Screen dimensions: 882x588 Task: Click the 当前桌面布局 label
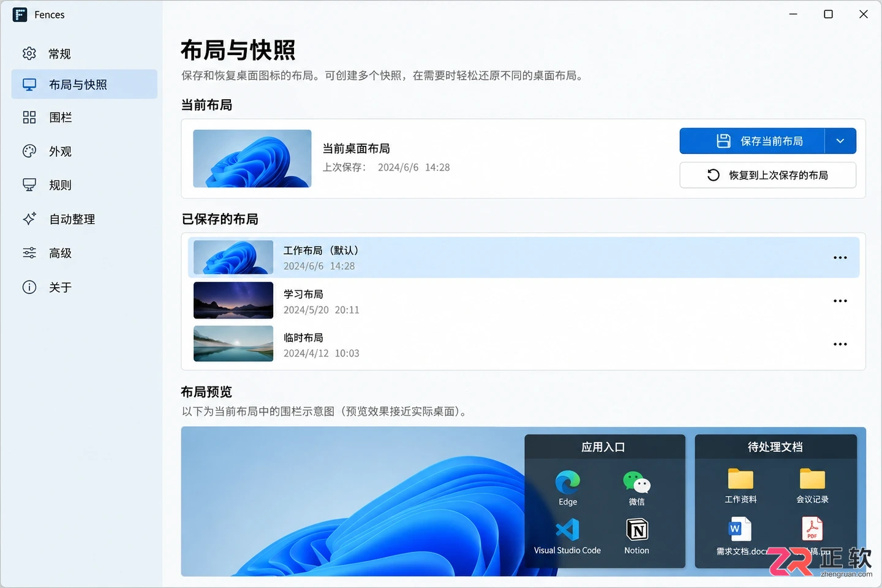356,149
